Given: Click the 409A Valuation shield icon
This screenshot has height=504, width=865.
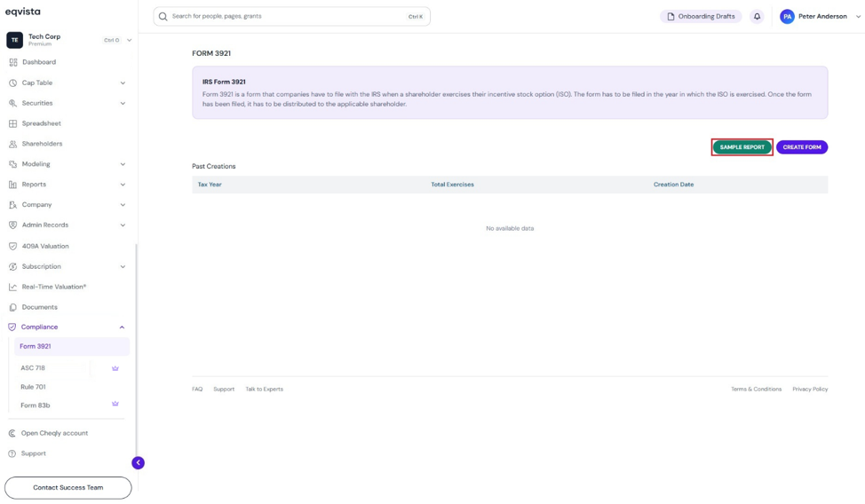Looking at the screenshot, I should click(x=12, y=247).
